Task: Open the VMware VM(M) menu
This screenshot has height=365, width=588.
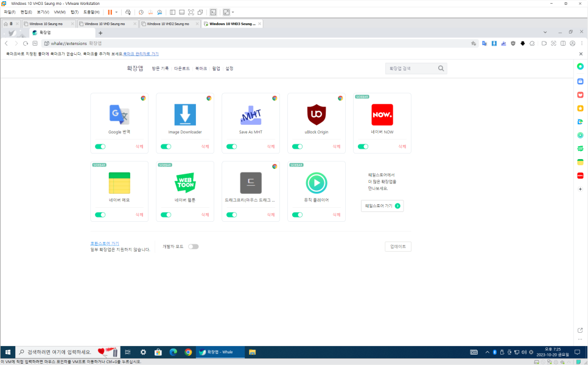Action: coord(60,12)
